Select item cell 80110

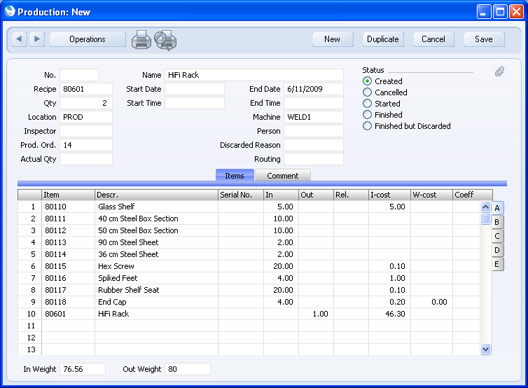point(68,207)
